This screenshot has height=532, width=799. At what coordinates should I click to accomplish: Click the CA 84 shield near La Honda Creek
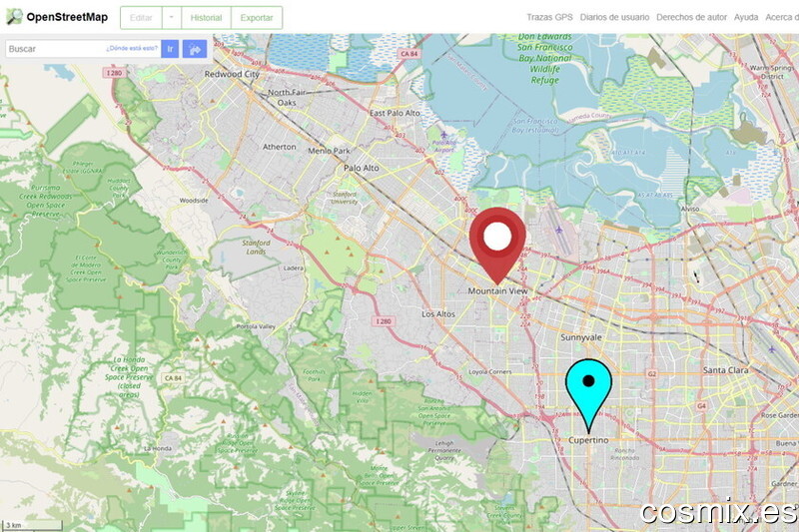173,378
